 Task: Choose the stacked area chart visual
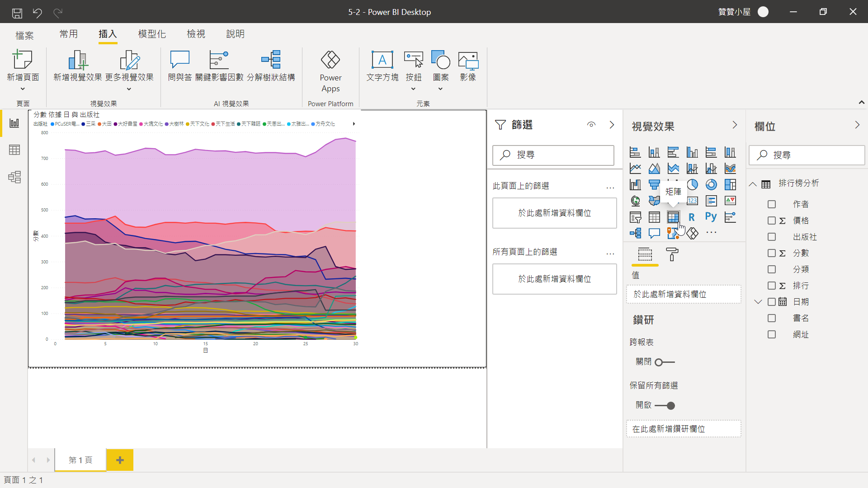coord(673,169)
